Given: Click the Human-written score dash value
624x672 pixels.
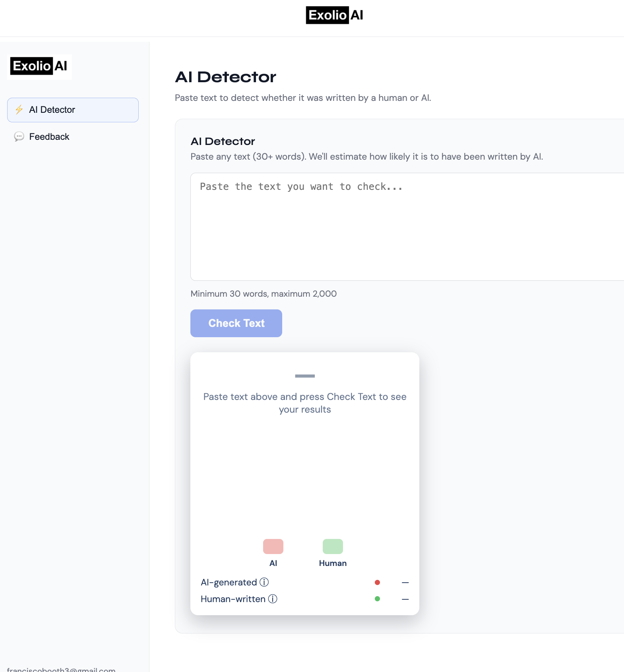Looking at the screenshot, I should [405, 599].
